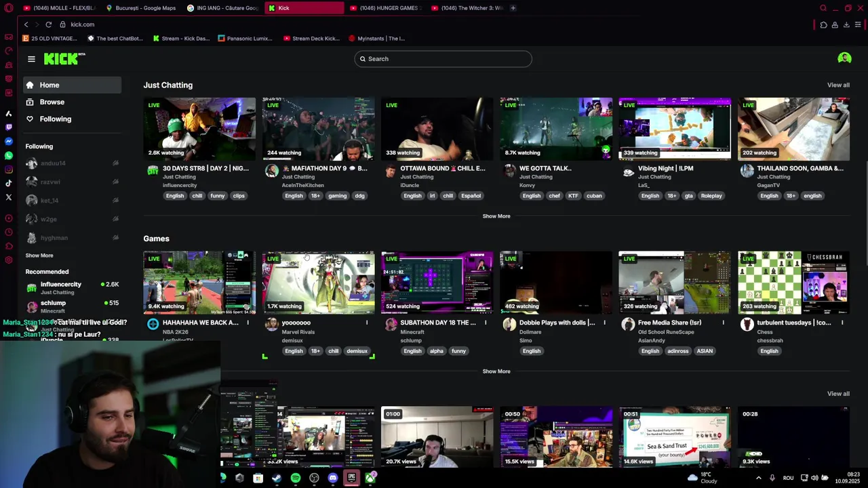Image resolution: width=868 pixels, height=488 pixels.
Task: Open Discord from the taskbar
Action: point(333,479)
